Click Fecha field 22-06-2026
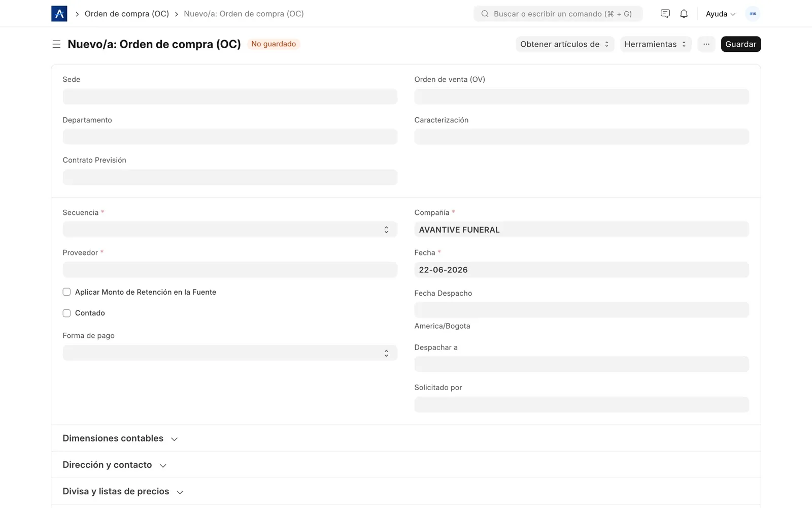The image size is (812, 508). click(582, 270)
